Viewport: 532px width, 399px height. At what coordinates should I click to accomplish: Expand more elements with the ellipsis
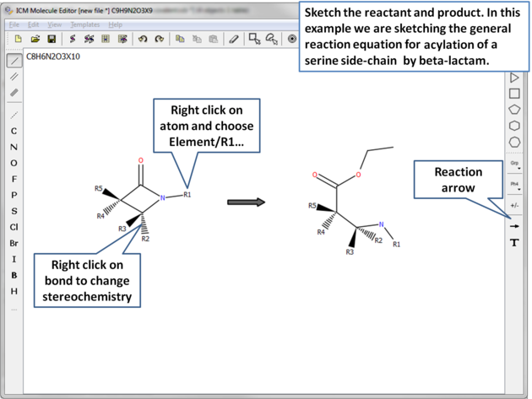[14, 309]
